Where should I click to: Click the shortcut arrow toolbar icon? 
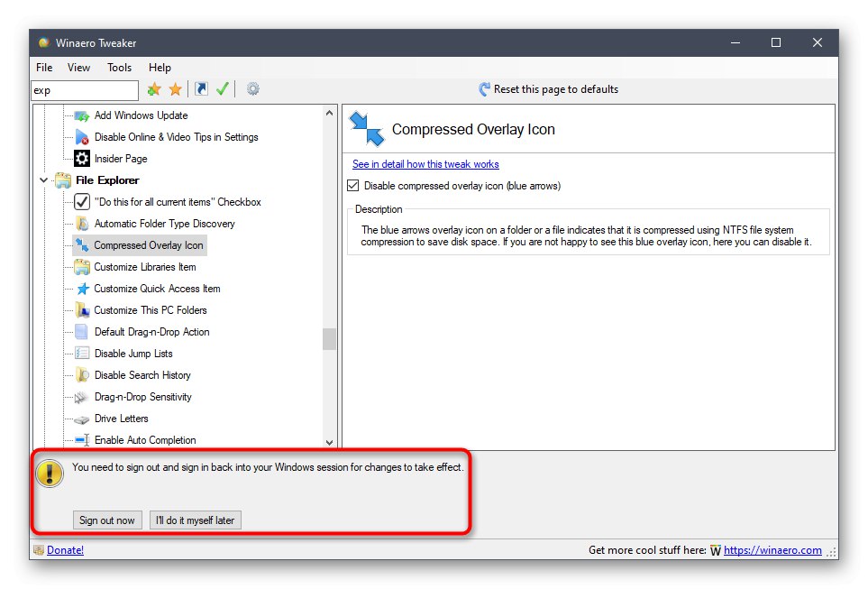pyautogui.click(x=202, y=88)
